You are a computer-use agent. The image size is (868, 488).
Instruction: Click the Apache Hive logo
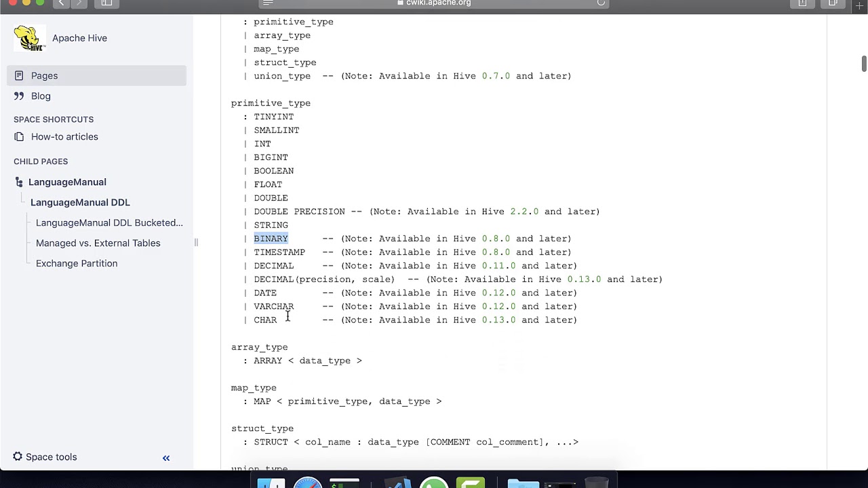pos(30,38)
